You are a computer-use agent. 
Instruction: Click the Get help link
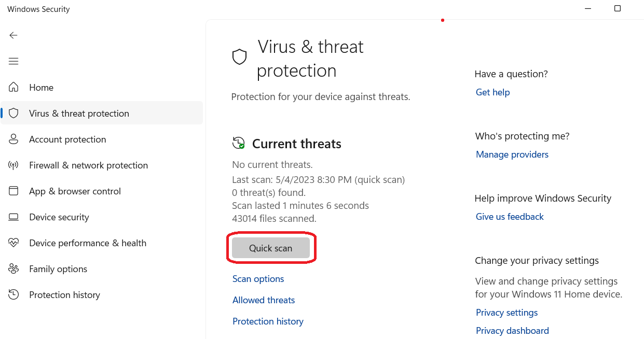(493, 92)
